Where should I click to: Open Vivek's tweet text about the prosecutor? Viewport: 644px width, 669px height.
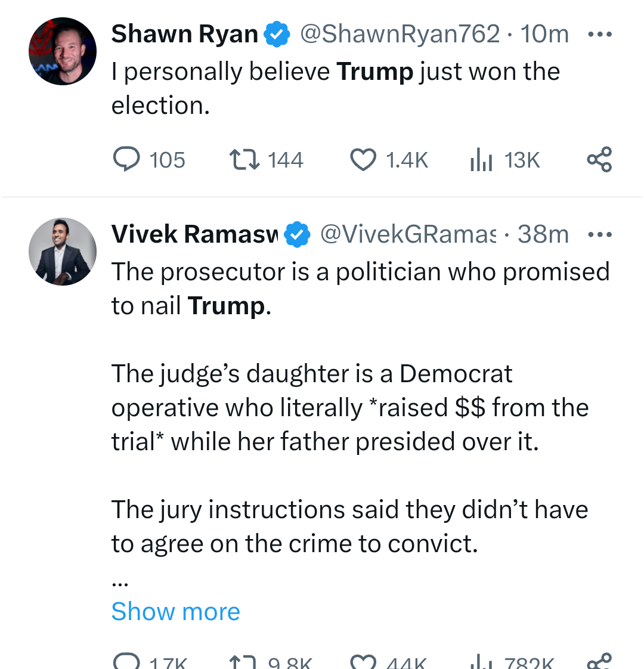coord(360,289)
